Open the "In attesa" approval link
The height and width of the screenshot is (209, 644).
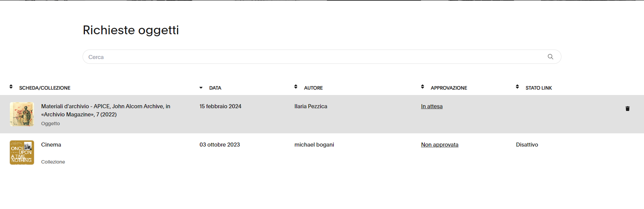(432, 107)
